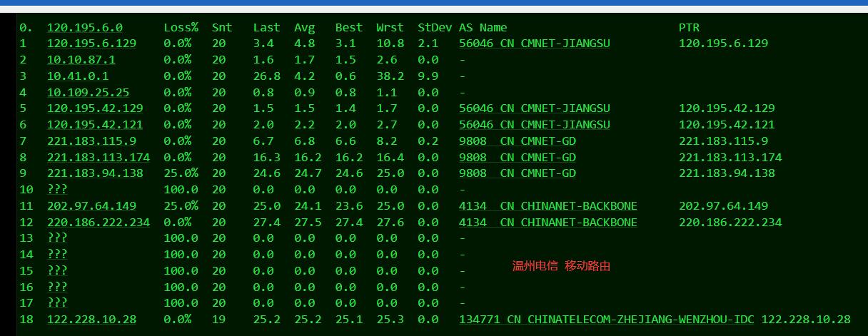Click the Snt column header
Image resolution: width=868 pixels, height=336 pixels.
222,27
